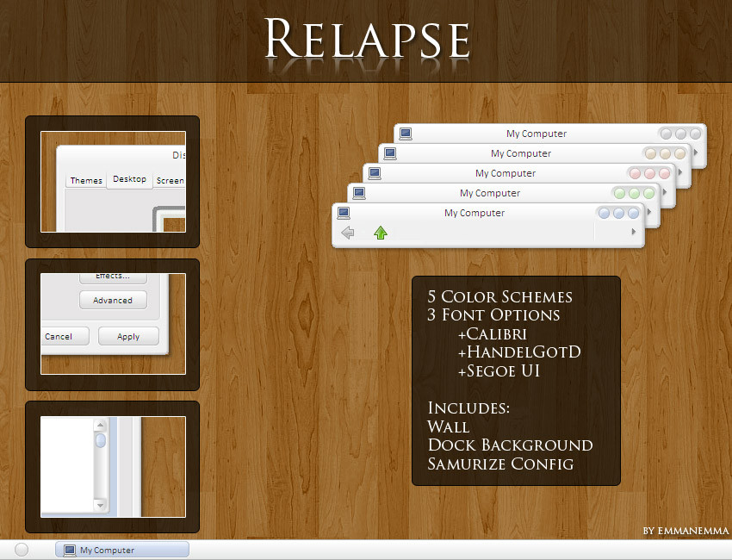Select My Computer taskbar button
The image size is (732, 560).
[122, 550]
